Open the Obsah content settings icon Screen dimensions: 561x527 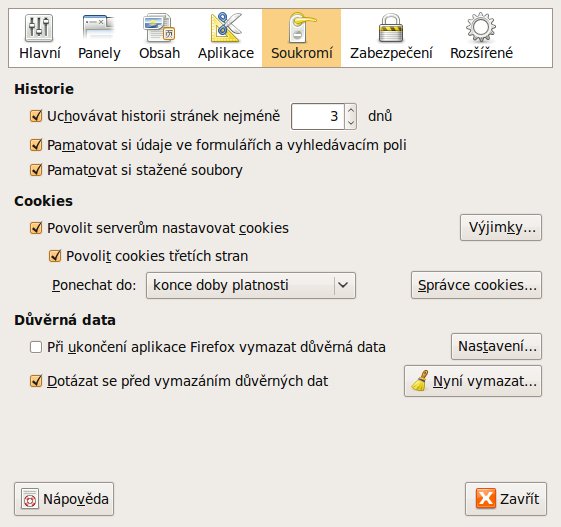tap(159, 28)
